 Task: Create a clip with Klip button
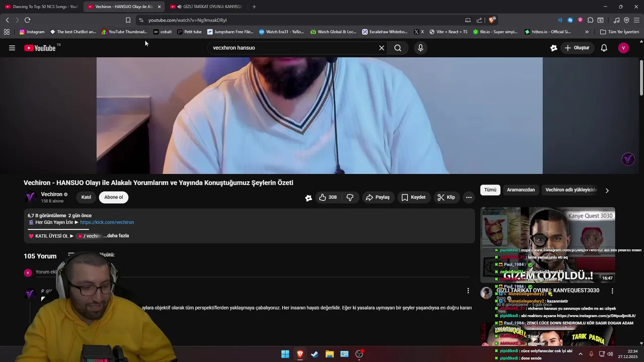446,197
